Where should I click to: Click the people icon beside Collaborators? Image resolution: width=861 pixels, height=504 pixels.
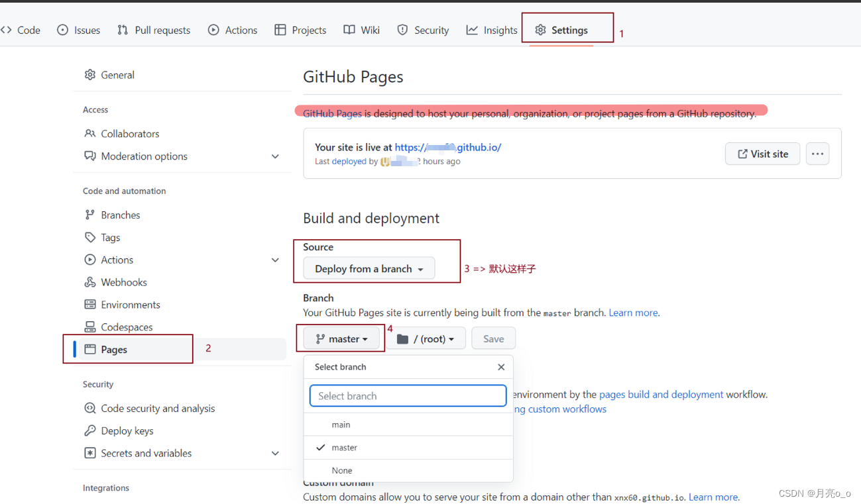pyautogui.click(x=90, y=134)
